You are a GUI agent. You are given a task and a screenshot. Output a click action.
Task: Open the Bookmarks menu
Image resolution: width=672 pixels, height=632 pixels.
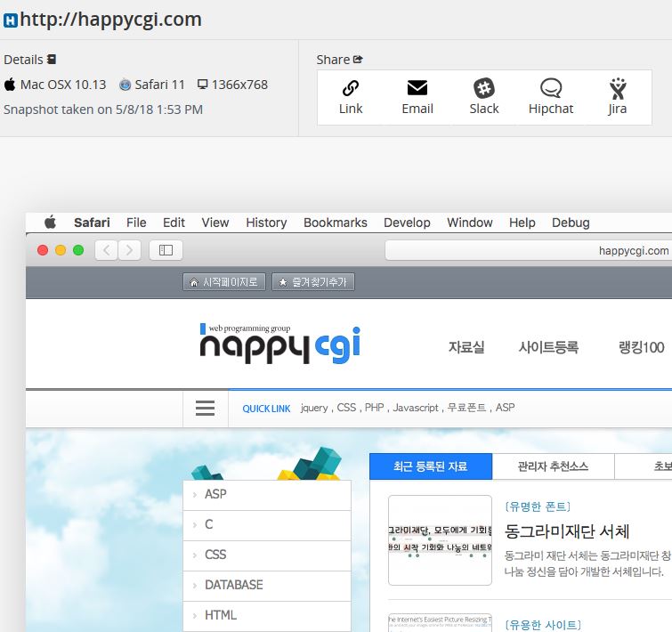336,223
